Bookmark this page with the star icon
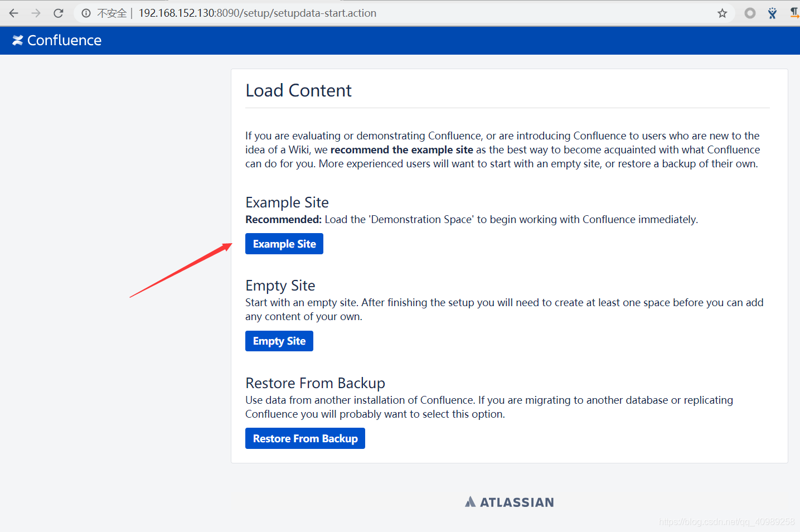 (x=723, y=13)
